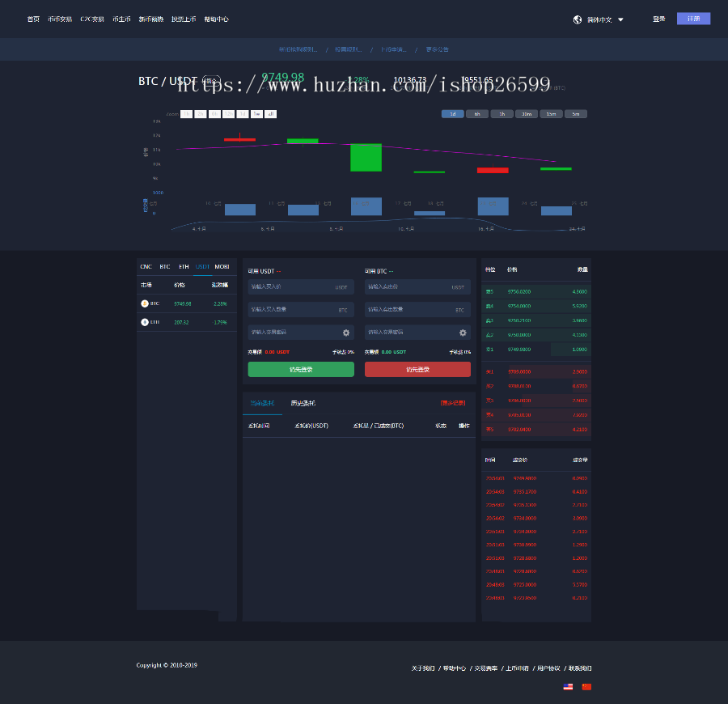The width and height of the screenshot is (728, 704).
Task: Click gear icon in sell transaction password field
Action: (x=463, y=332)
